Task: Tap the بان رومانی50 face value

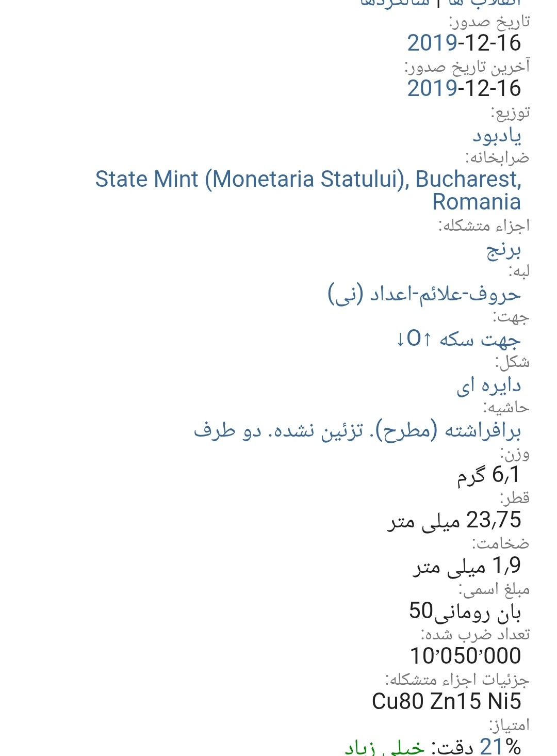Action: click(465, 612)
